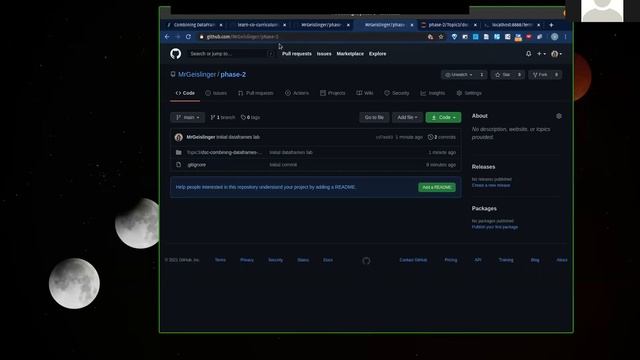
Task: Reload the page with the refresh icon
Action: click(x=188, y=37)
